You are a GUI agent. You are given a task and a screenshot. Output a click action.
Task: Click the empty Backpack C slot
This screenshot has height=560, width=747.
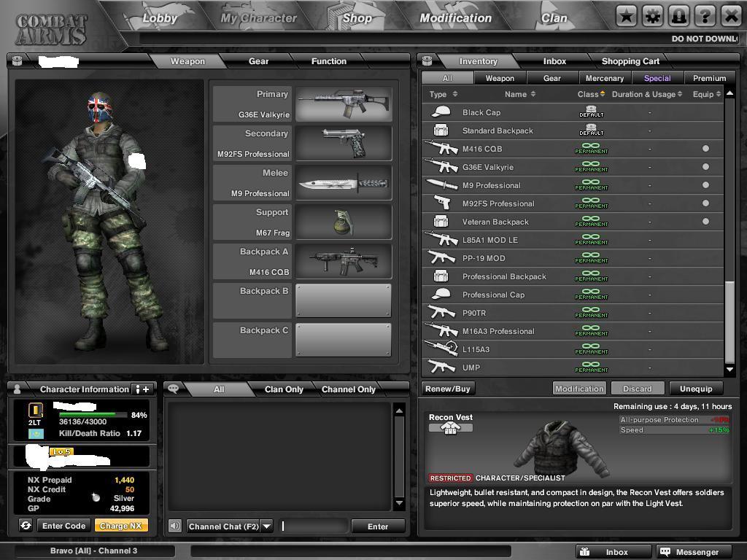(344, 340)
